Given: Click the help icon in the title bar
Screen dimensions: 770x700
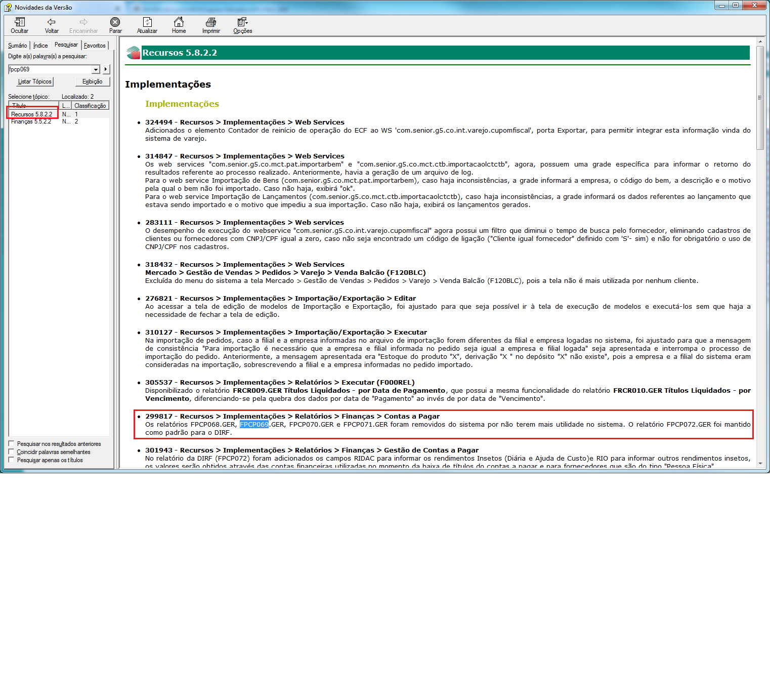Looking at the screenshot, I should click(8, 8).
